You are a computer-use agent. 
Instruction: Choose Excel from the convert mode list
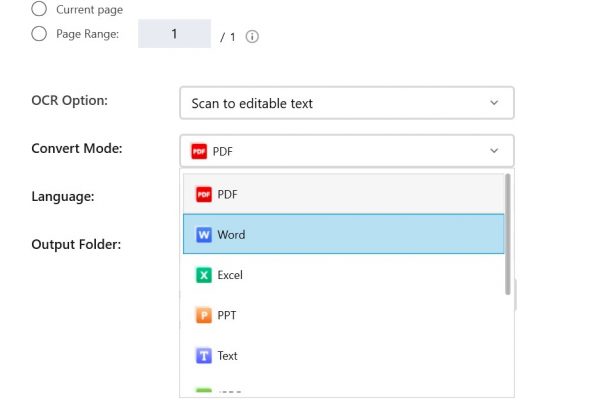(x=344, y=275)
